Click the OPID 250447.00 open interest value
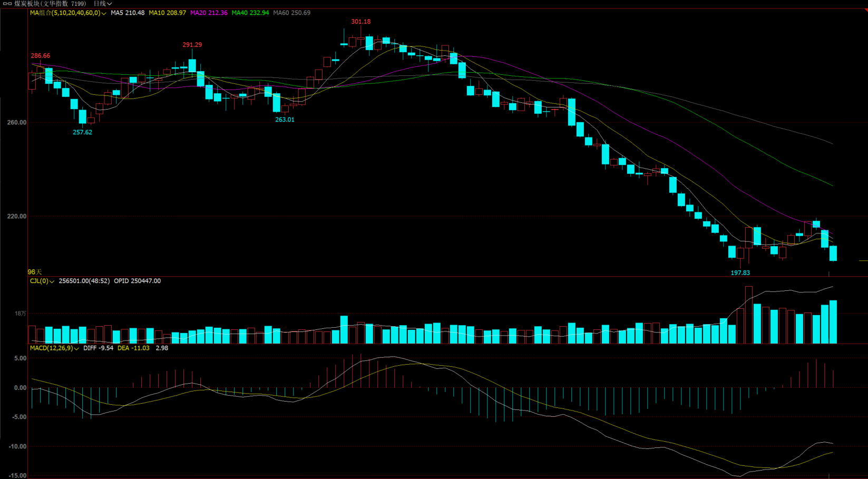Image resolution: width=868 pixels, height=479 pixels. coord(138,281)
